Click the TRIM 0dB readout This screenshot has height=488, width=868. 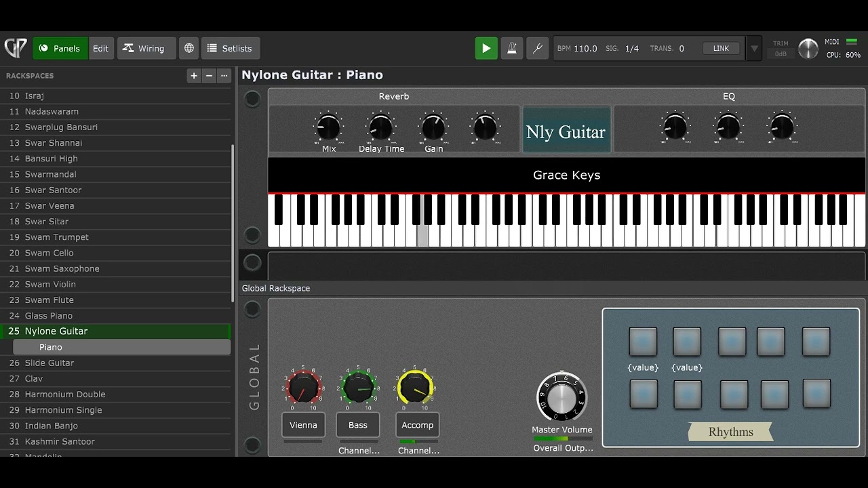point(781,54)
